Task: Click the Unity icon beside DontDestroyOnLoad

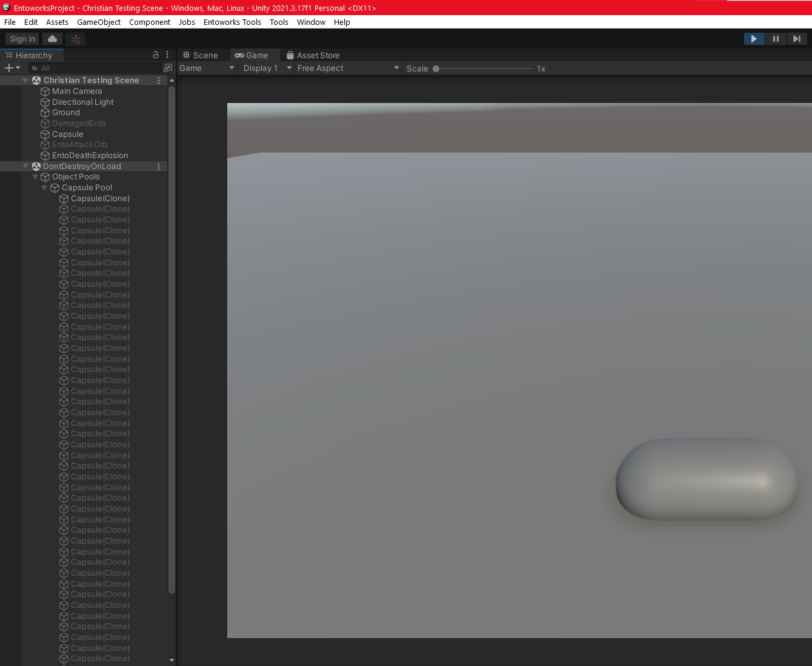Action: [36, 166]
